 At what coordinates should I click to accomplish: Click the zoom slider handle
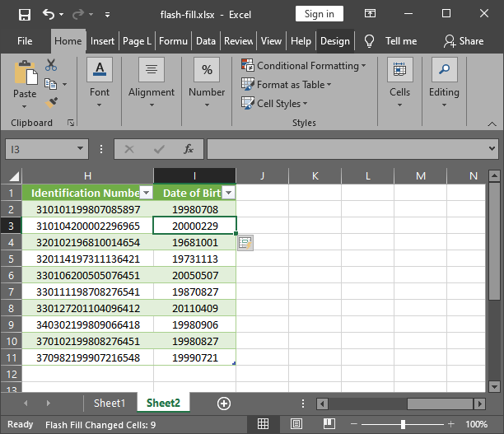[403, 424]
